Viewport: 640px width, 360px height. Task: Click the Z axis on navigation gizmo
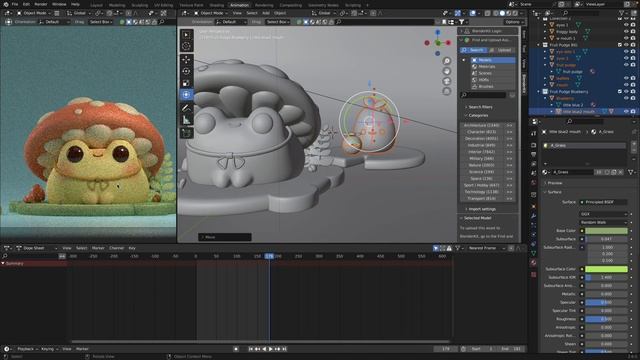pos(438,32)
